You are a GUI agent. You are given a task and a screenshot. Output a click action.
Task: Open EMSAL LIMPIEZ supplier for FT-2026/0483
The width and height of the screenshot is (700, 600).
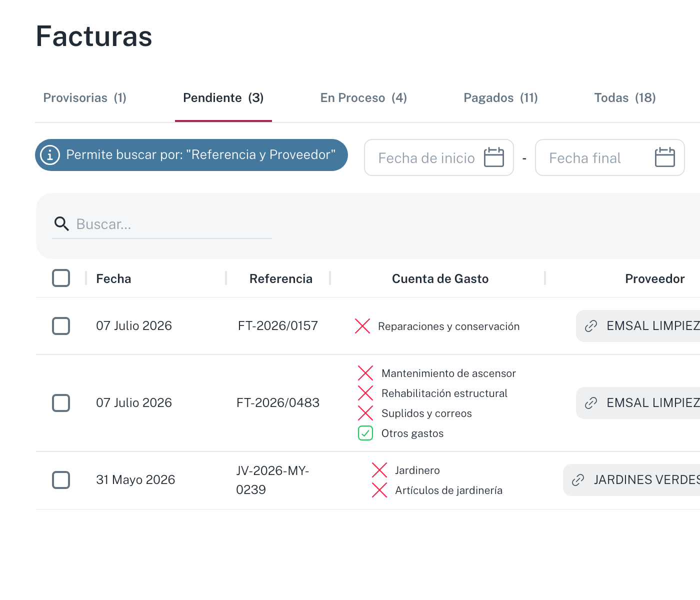point(638,403)
